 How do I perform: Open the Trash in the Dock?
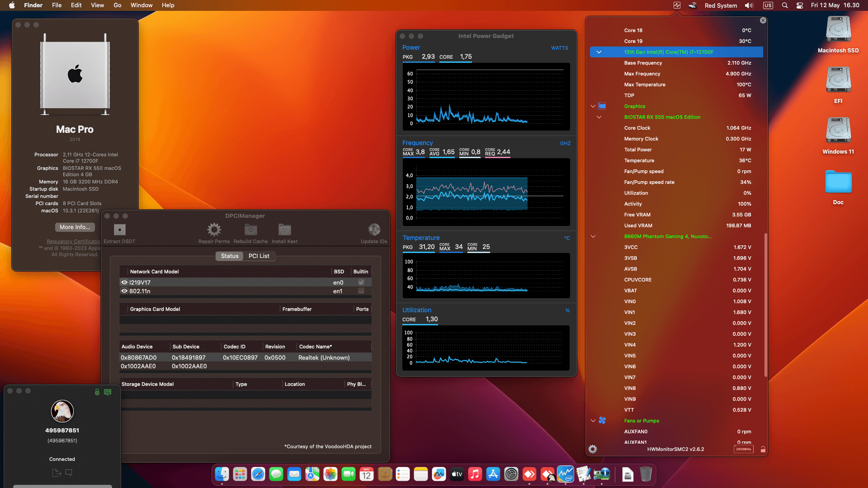[646, 474]
